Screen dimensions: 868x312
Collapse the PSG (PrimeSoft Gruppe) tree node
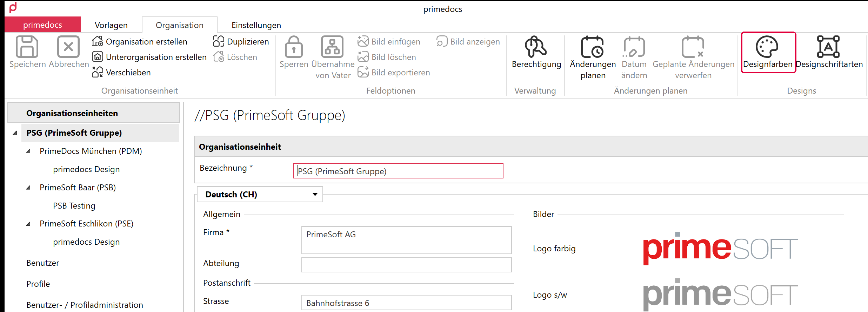coord(15,133)
